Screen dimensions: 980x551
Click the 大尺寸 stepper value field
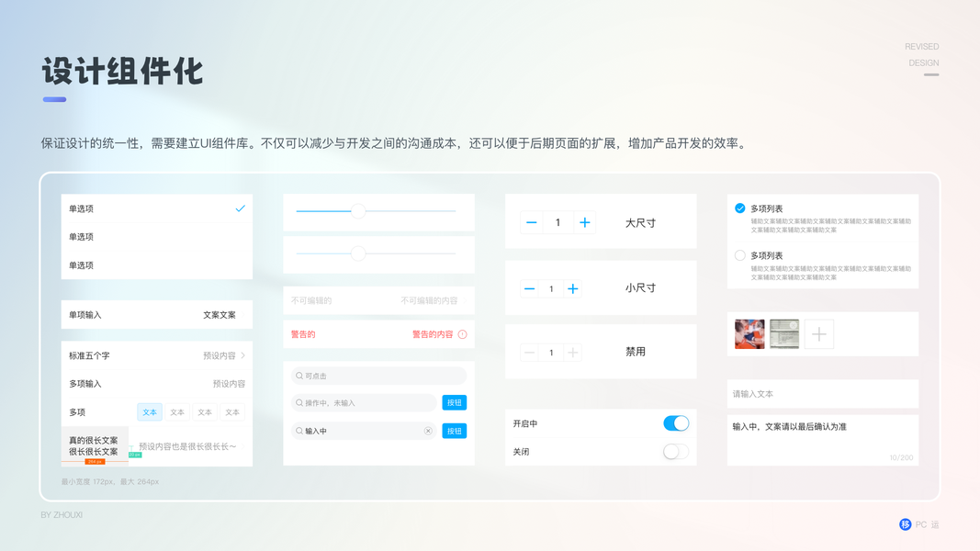coord(558,222)
